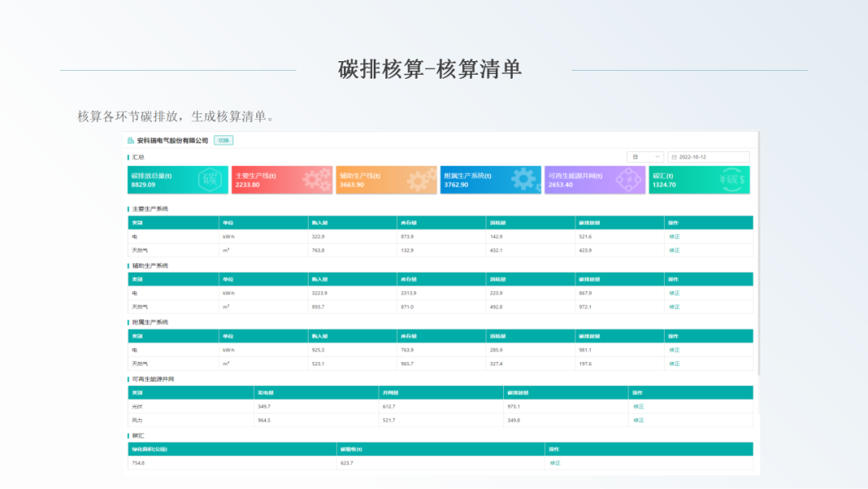
Task: Click 修正 in the row with 972.1
Action: tap(674, 306)
